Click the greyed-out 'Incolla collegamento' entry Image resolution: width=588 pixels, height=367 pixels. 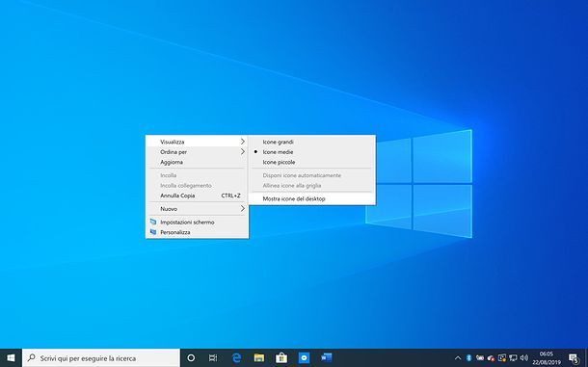coord(197,186)
